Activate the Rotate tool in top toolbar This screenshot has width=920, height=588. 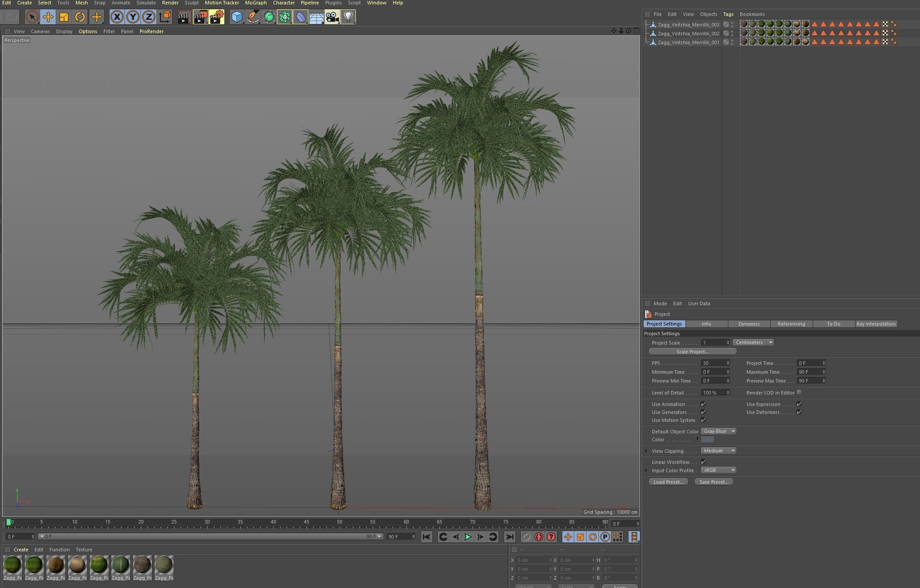pos(80,17)
